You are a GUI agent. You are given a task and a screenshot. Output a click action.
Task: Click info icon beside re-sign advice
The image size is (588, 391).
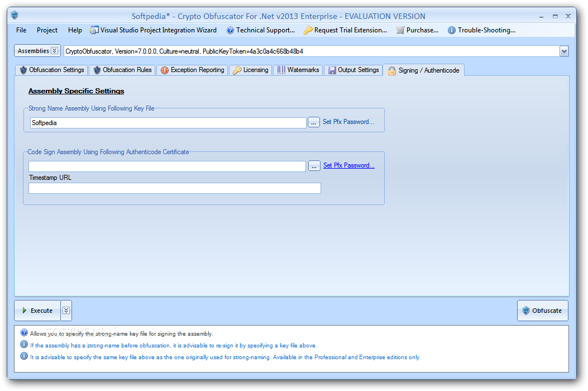coord(24,344)
